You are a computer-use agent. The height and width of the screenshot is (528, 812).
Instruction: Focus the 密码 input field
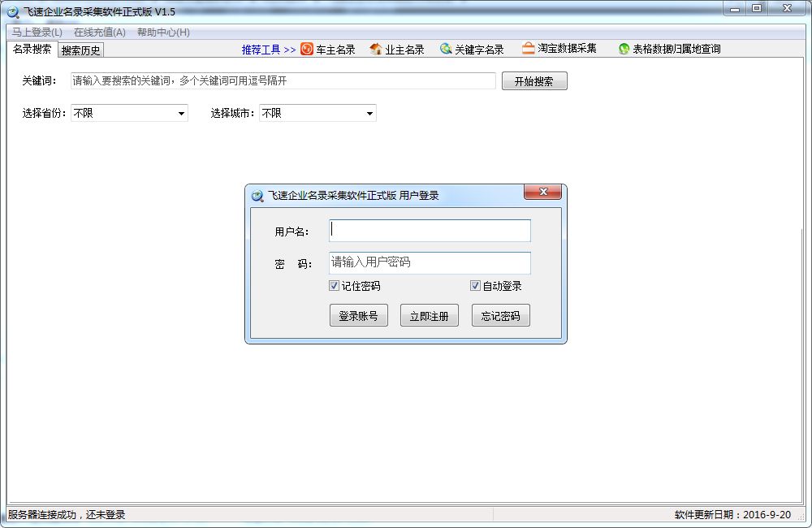click(430, 262)
